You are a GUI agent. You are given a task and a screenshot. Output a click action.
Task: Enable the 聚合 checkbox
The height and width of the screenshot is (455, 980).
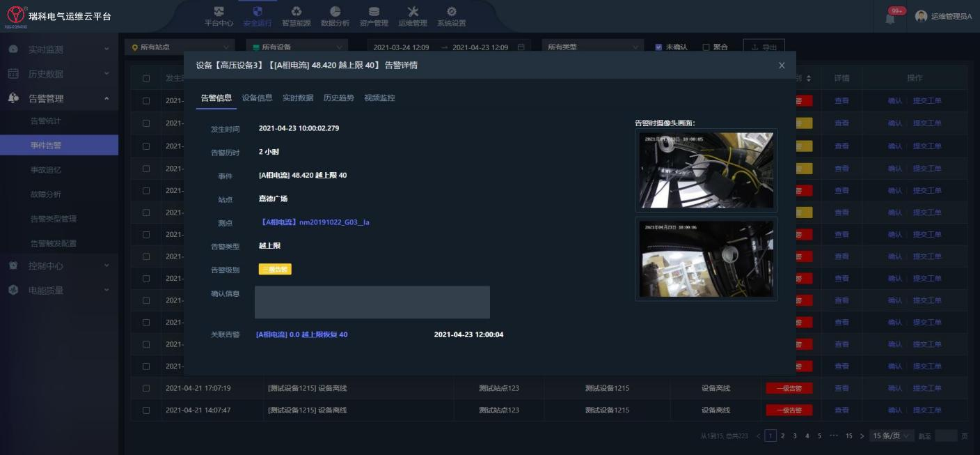pos(706,47)
